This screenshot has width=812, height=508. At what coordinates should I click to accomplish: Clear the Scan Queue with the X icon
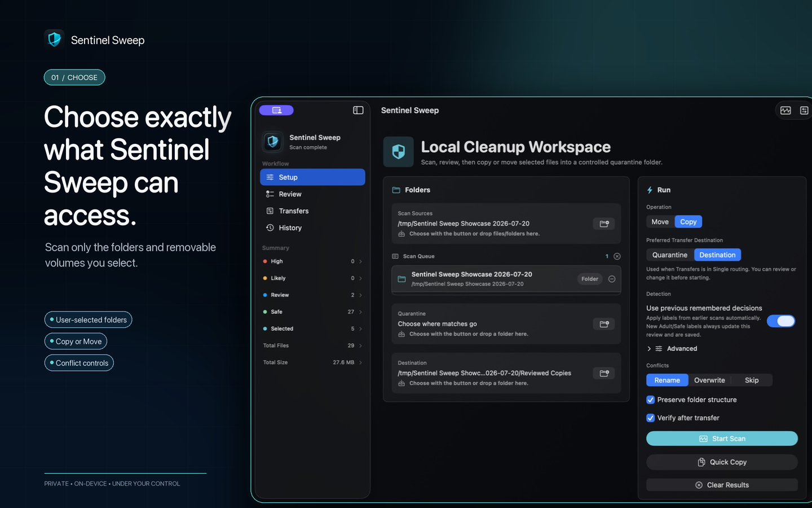617,256
